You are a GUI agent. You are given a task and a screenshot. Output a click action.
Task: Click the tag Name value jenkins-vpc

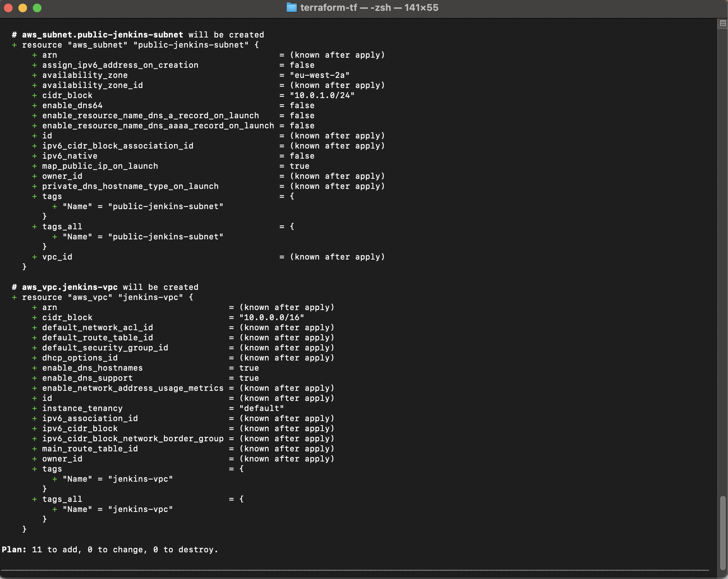pos(140,479)
